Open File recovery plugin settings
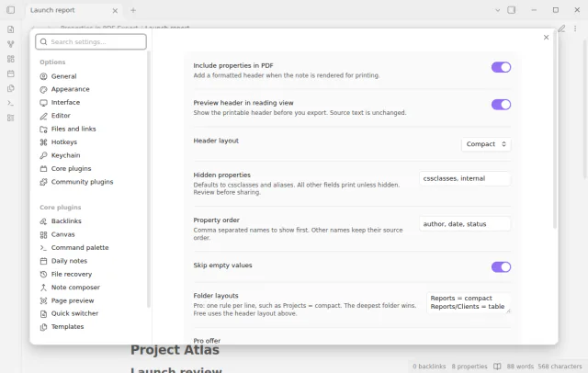588x373 pixels. point(65,274)
